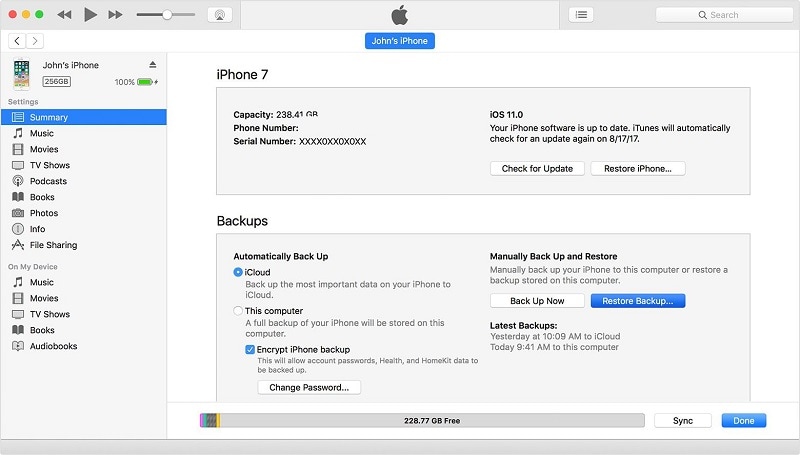The width and height of the screenshot is (800, 455).
Task: Click the battery charge indicator icon
Action: click(x=145, y=82)
